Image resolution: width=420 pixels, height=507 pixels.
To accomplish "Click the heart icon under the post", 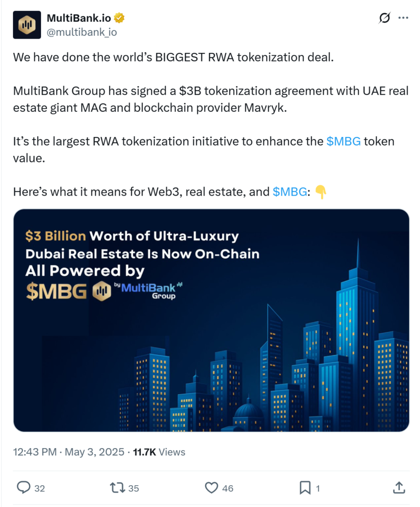I will pos(211,488).
